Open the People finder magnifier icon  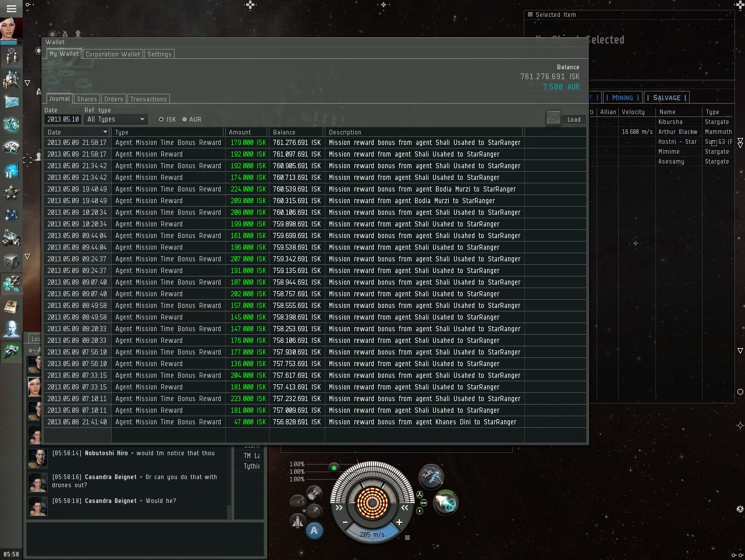coord(11,79)
